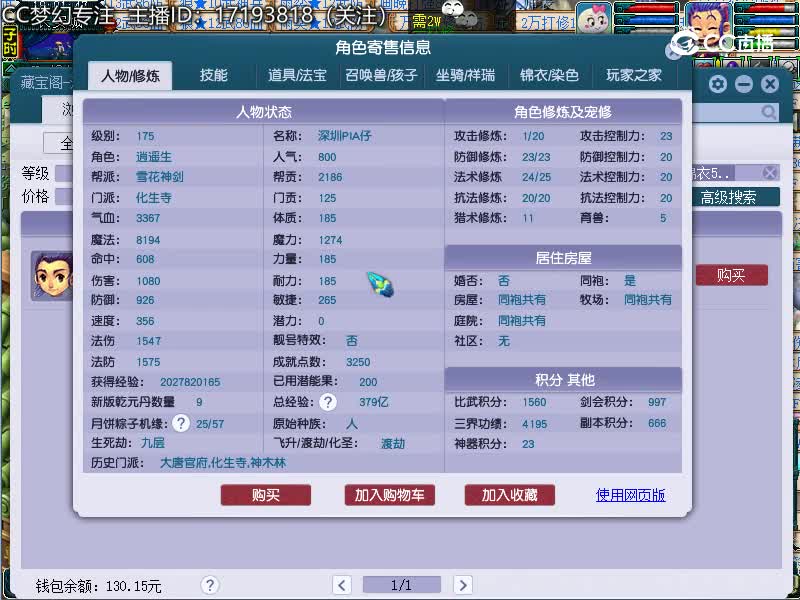Open the 道具/法宝 tab

tap(297, 76)
